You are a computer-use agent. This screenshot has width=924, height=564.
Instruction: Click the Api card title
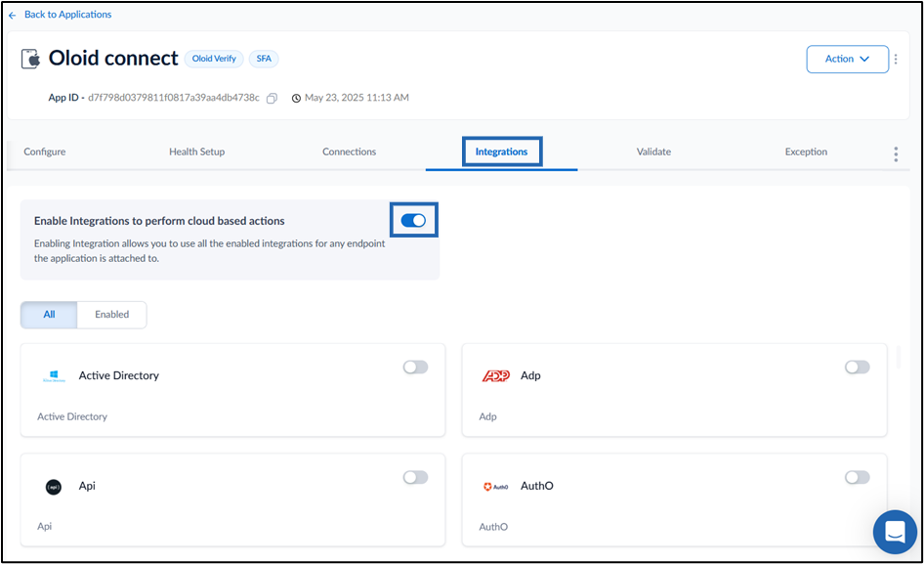87,486
